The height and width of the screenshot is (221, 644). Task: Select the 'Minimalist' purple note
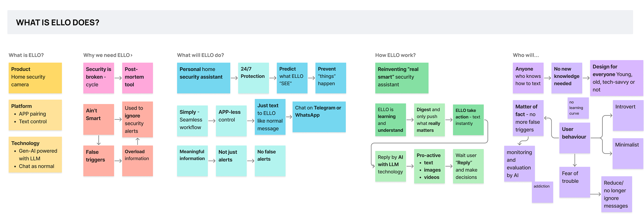tap(628, 153)
